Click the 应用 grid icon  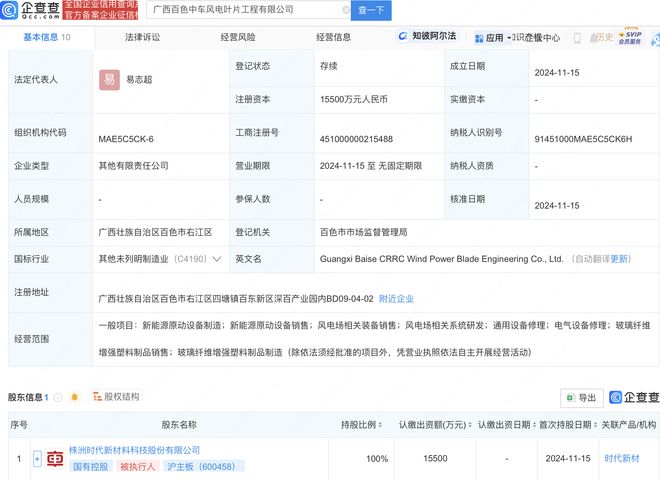click(479, 38)
